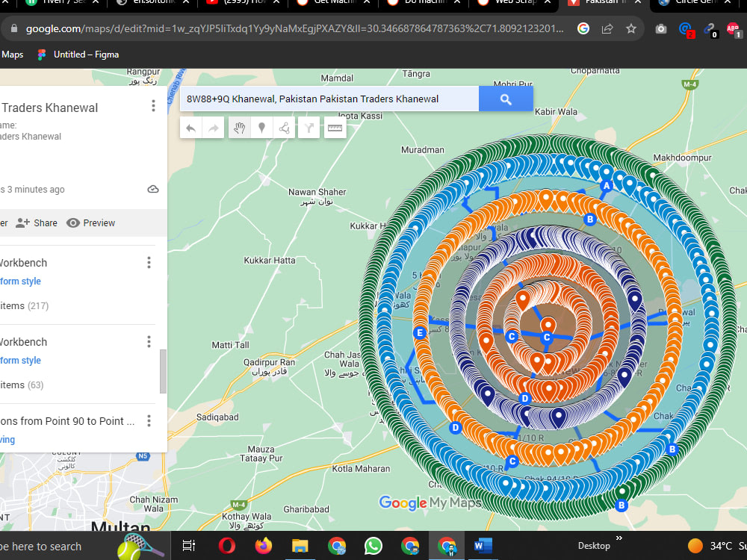Open Firefox from the taskbar
Viewport: 747px width, 560px height.
coord(263,546)
